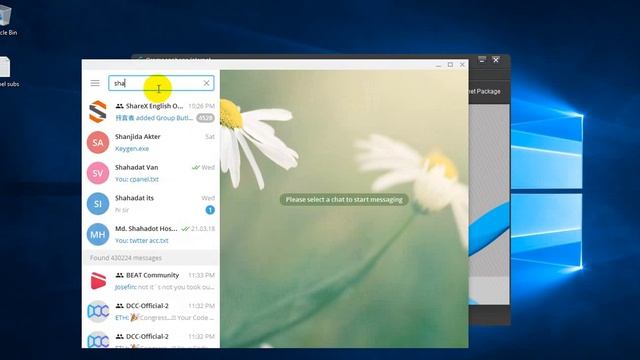Viewport: 640px width, 360px height.
Task: Click the BEAT Community red logo avatar
Action: coord(98,281)
